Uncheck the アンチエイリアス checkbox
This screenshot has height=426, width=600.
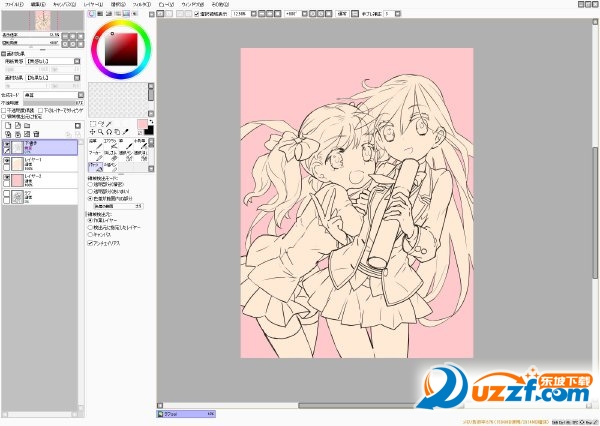pos(90,243)
